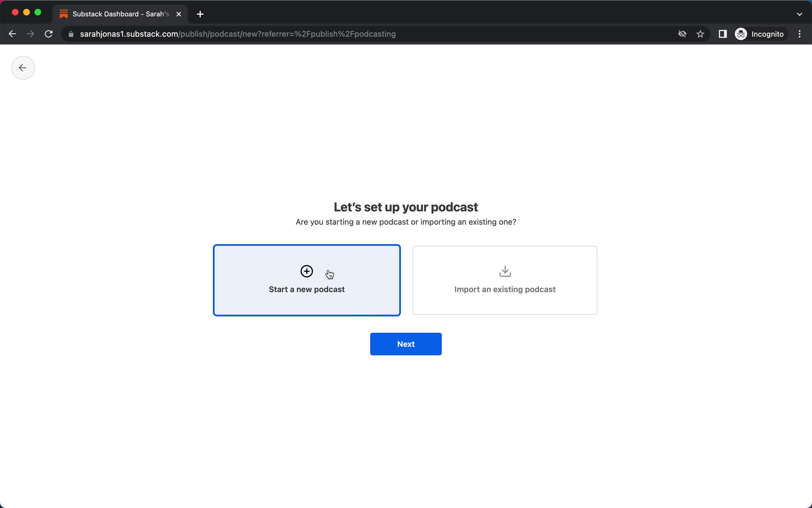Viewport: 812px width, 508px height.
Task: Click the download icon on the import card
Action: pos(505,271)
